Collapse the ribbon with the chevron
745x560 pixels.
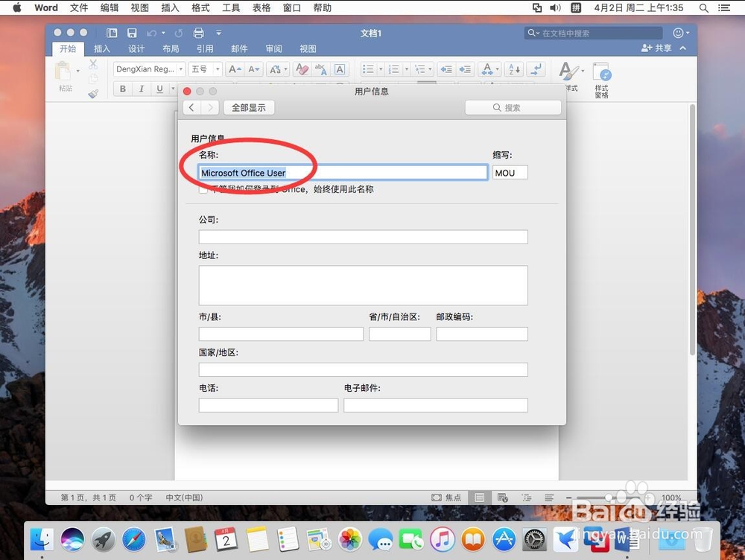click(x=682, y=48)
